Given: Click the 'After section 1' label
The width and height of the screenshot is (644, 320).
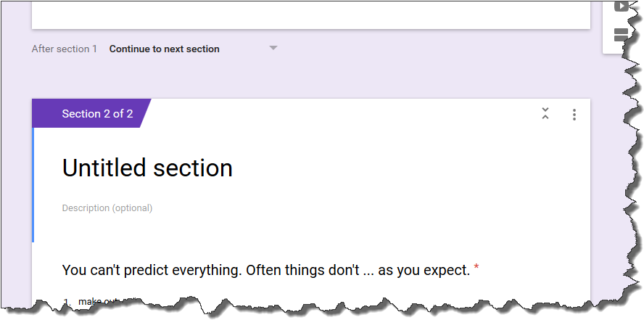Looking at the screenshot, I should click(x=64, y=49).
